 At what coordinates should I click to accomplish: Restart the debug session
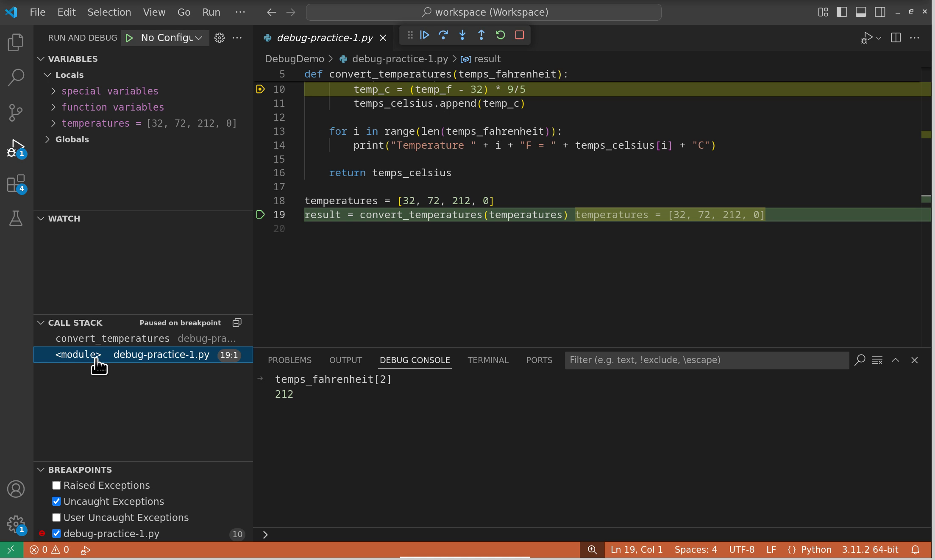(501, 35)
